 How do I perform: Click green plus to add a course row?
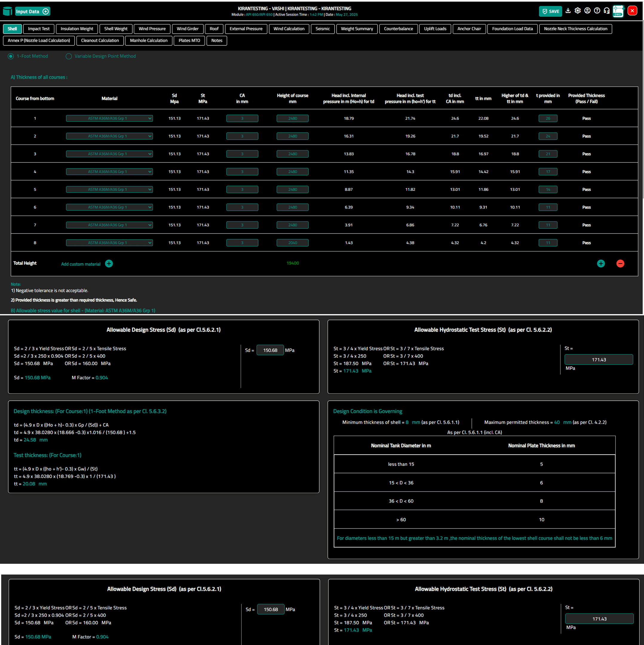601,263
